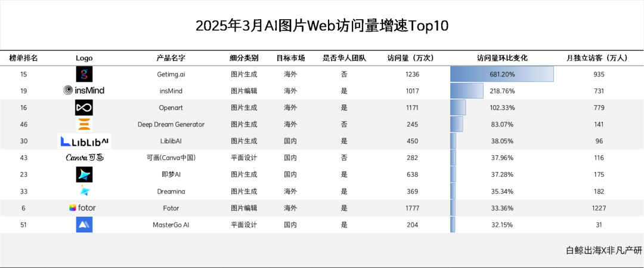Image resolution: width=644 pixels, height=268 pixels.
Task: Click the 35.34% growth value
Action: 501,191
